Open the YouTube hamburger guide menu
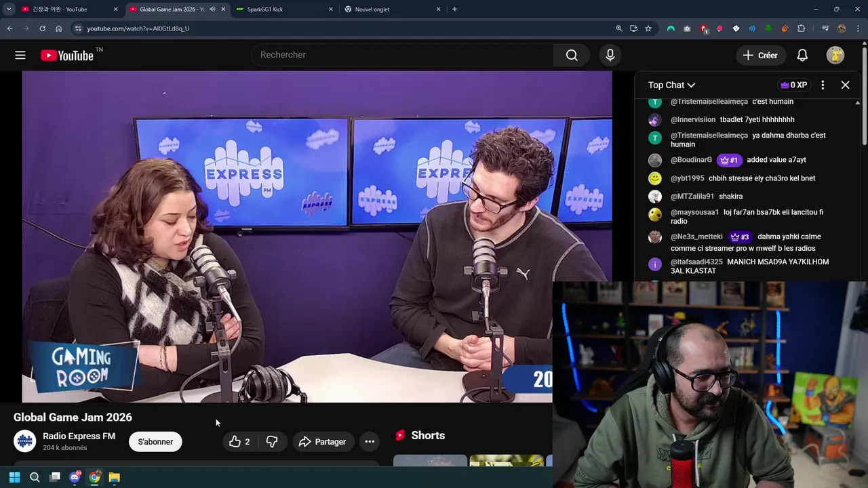 (x=20, y=56)
